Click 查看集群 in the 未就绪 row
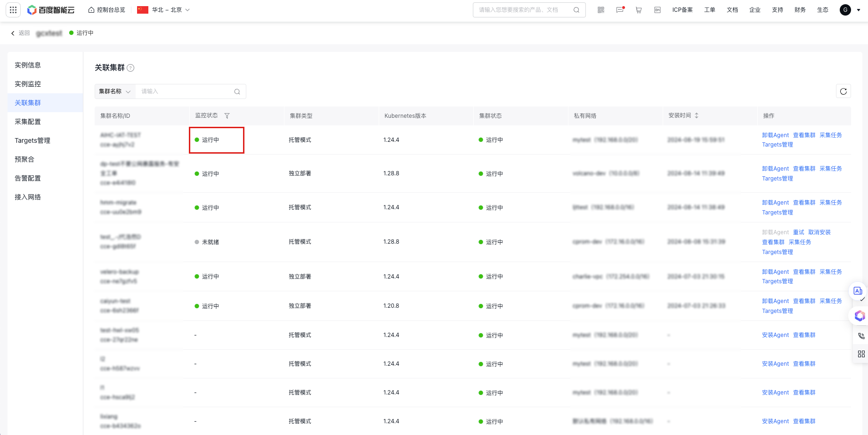 click(x=773, y=242)
